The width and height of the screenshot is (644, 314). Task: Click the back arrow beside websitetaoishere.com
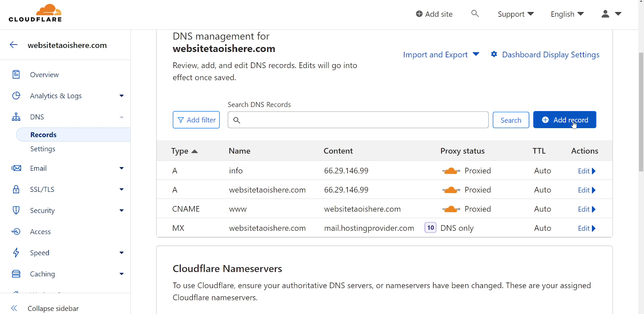pyautogui.click(x=14, y=45)
